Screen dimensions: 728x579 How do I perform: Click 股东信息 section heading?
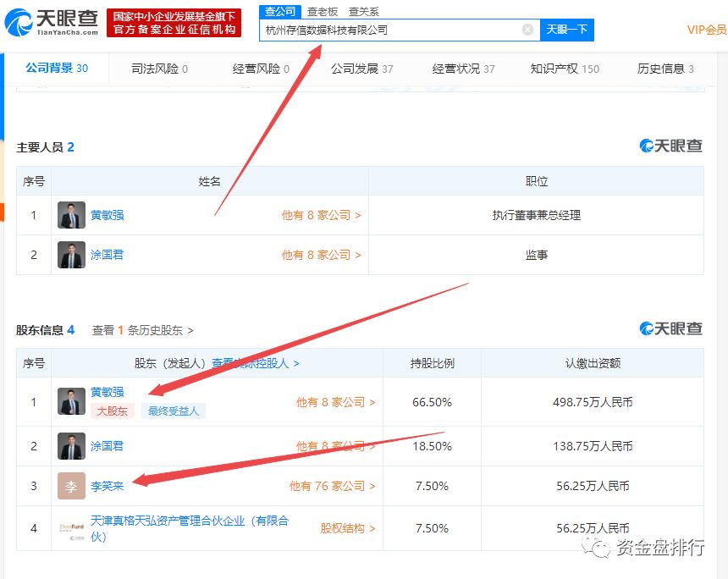[45, 330]
